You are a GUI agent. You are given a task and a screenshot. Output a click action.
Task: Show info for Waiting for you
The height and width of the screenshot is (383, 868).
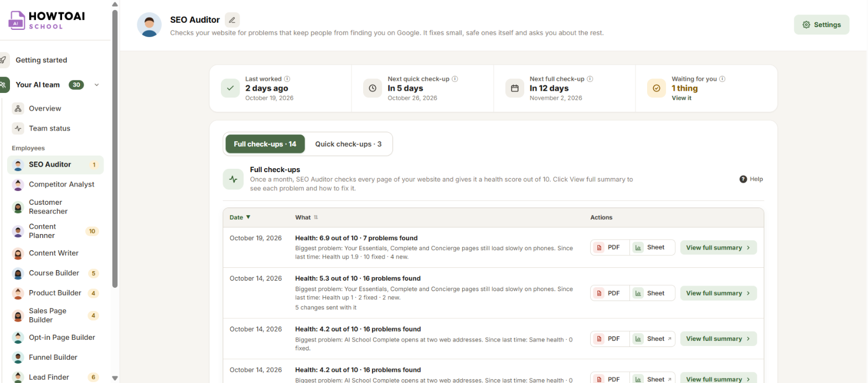722,79
